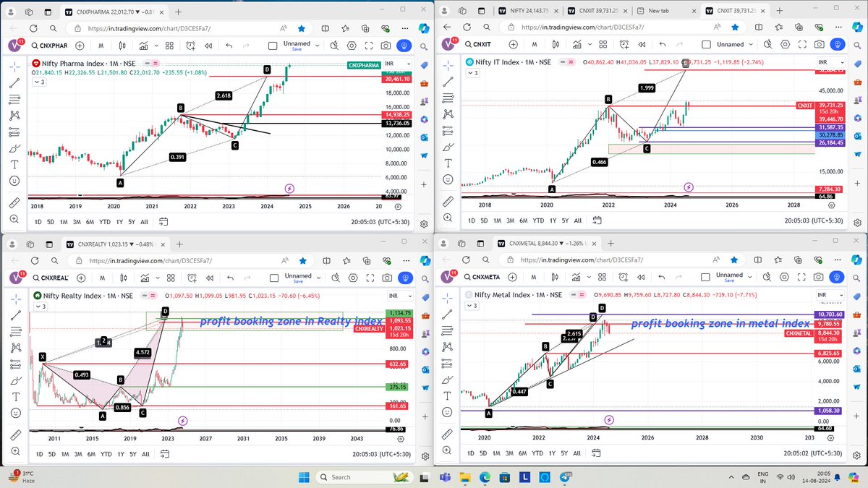
Task: Select crosshair cursor tool in Realty window
Action: [14, 299]
